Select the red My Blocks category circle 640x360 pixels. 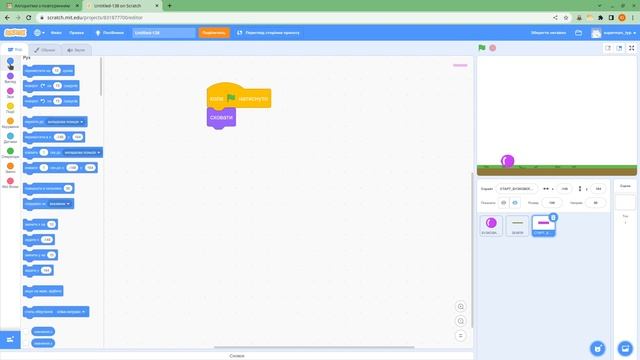pos(10,181)
